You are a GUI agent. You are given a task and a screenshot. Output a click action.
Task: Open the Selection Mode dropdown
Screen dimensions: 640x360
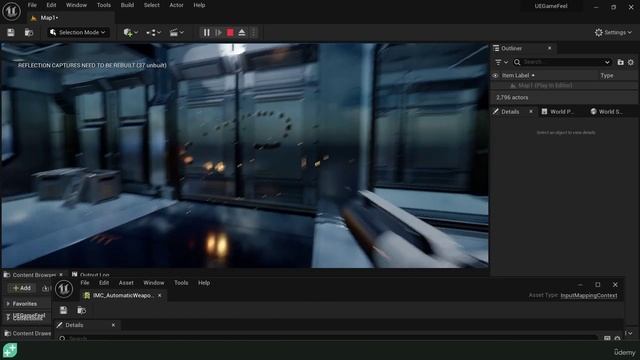coord(78,32)
